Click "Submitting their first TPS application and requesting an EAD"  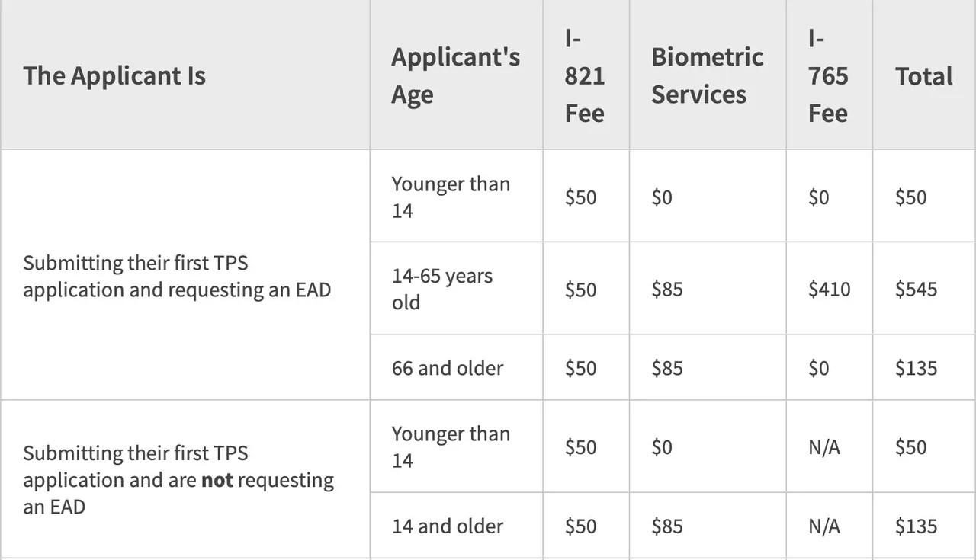(177, 276)
